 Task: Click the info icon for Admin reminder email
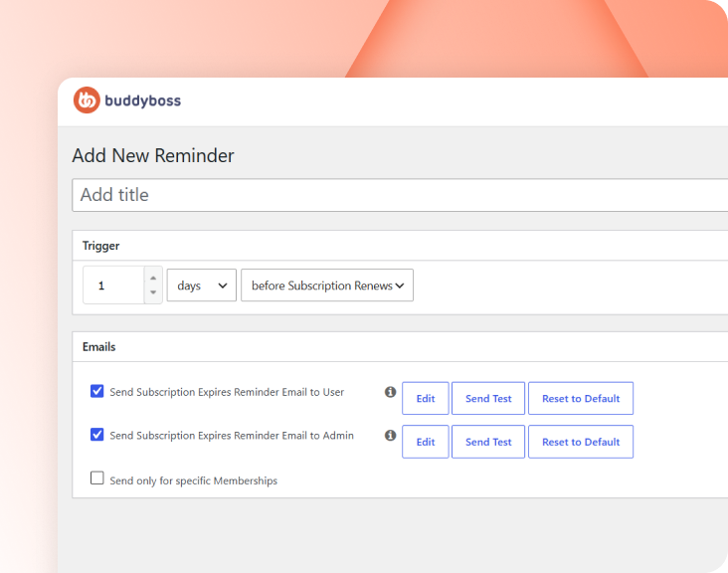coord(390,435)
